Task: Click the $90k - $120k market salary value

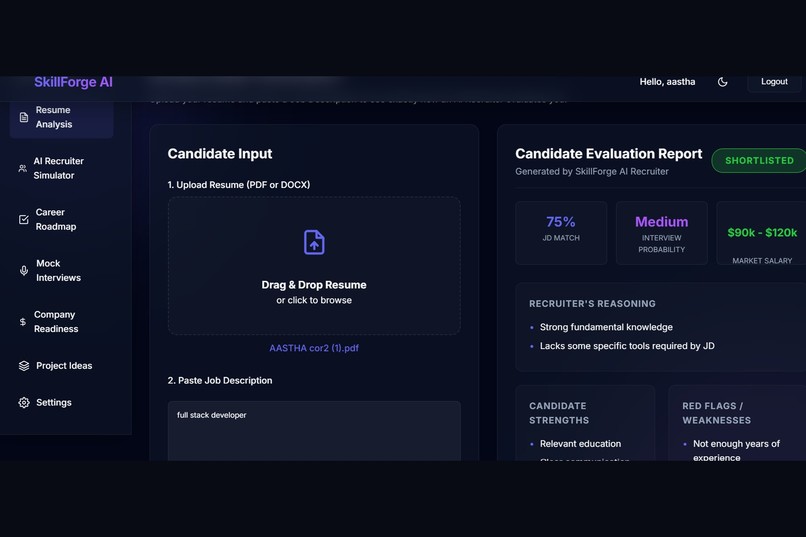Action: (x=762, y=233)
